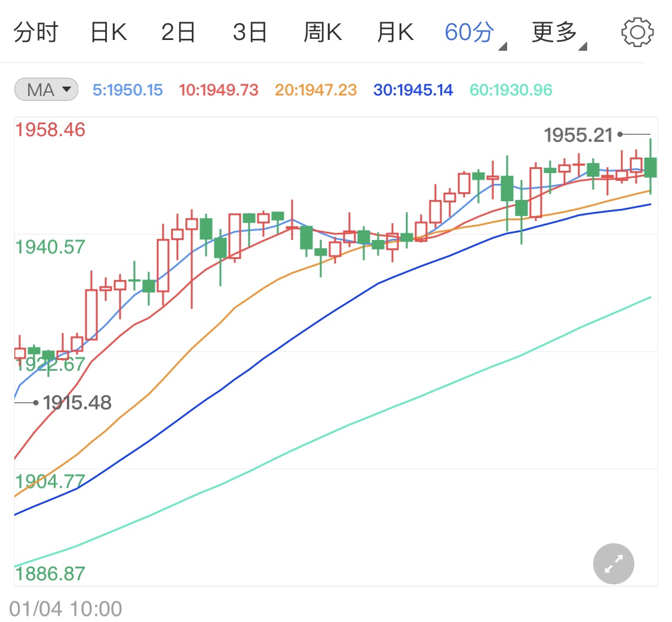Select the 3日 chart tab

tap(250, 33)
